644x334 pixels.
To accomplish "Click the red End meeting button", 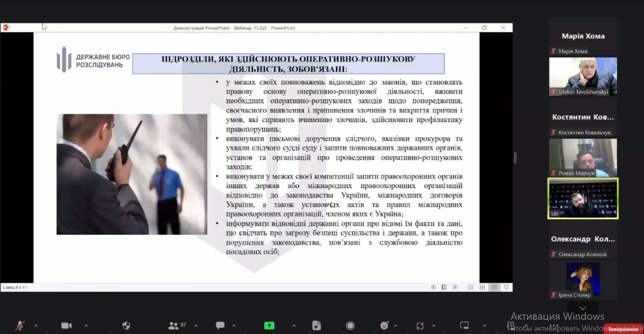I will coord(623,329).
